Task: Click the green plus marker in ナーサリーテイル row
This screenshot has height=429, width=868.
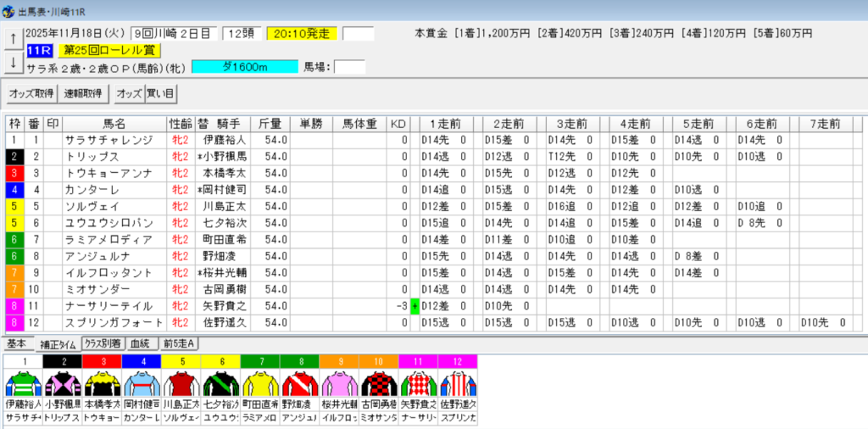Action: coord(415,306)
